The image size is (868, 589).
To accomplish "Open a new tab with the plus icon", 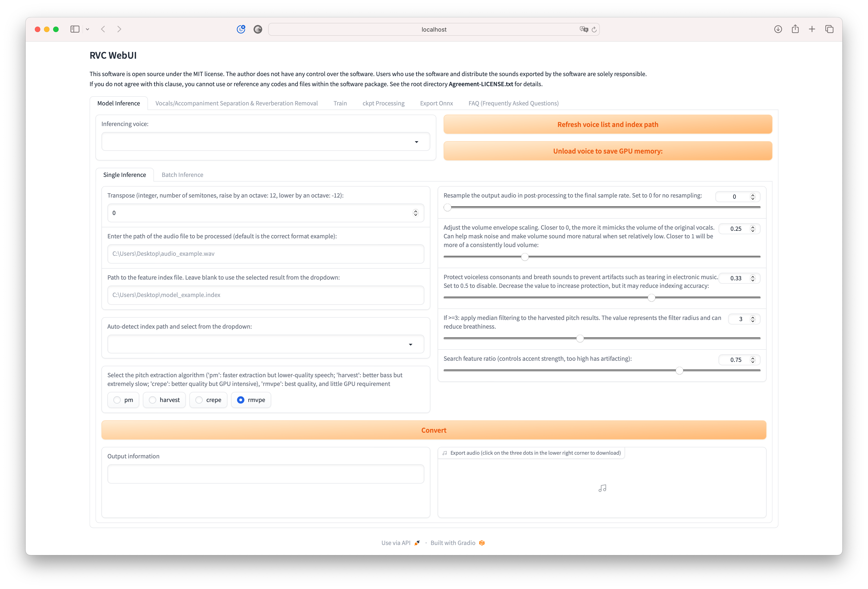I will [812, 29].
